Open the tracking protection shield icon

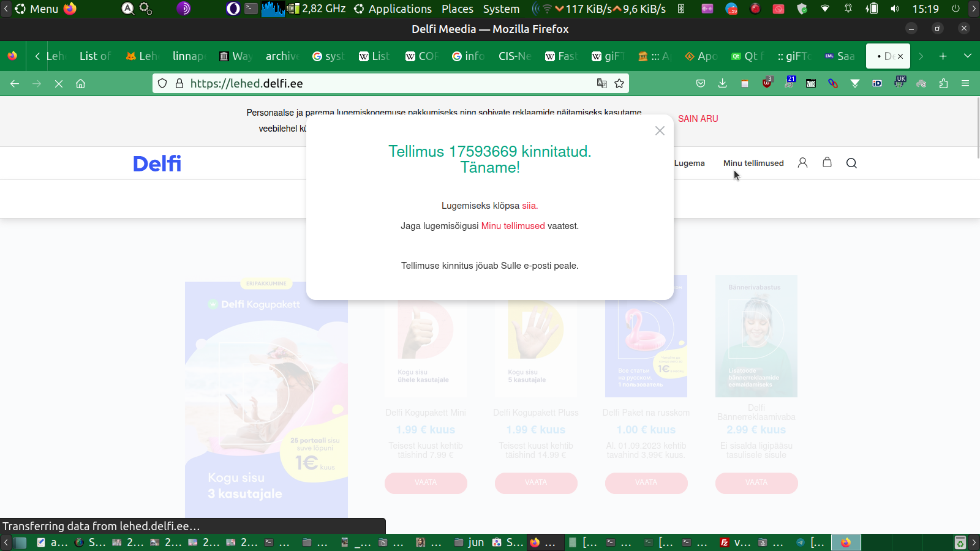click(162, 83)
